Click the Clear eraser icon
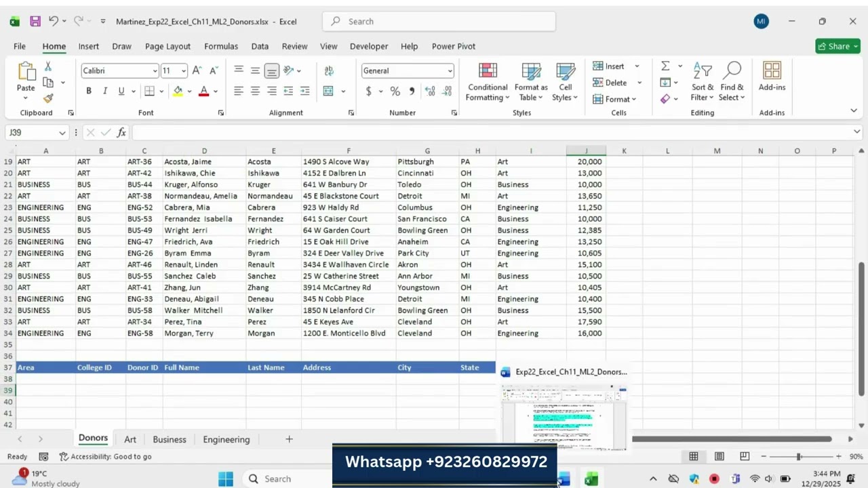The image size is (868, 488). point(665,99)
